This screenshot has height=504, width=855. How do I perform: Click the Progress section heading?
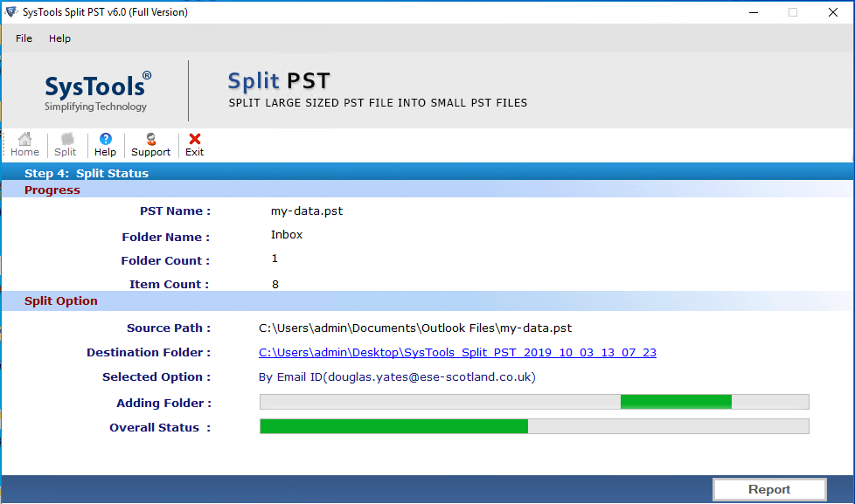click(x=52, y=190)
